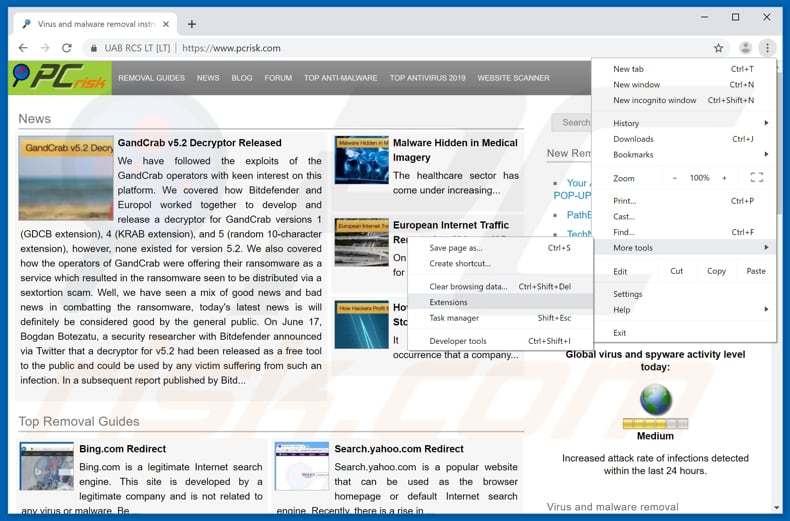The height and width of the screenshot is (521, 790).
Task: Select Extensions from More tools submenu
Action: (x=448, y=302)
